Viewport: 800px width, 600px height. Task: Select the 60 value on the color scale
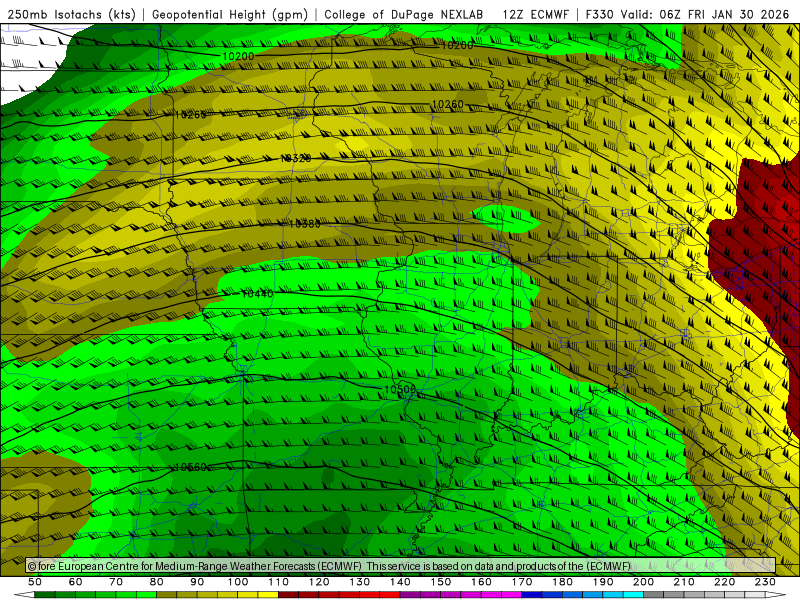(75, 582)
